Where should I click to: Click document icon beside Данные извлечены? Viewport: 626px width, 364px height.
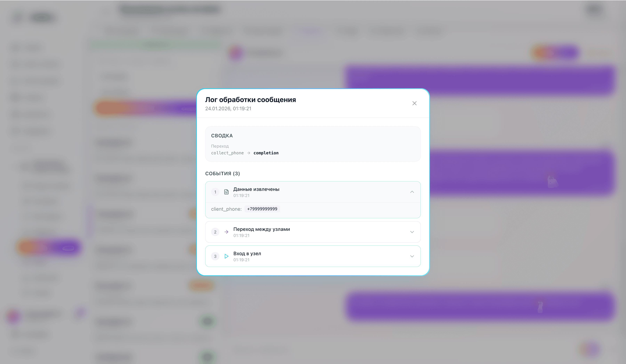pyautogui.click(x=226, y=192)
